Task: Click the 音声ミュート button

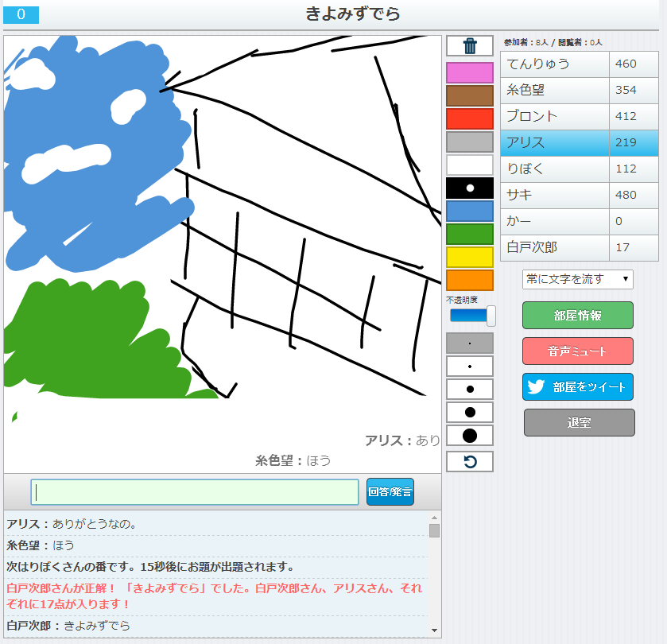Action: coord(578,351)
